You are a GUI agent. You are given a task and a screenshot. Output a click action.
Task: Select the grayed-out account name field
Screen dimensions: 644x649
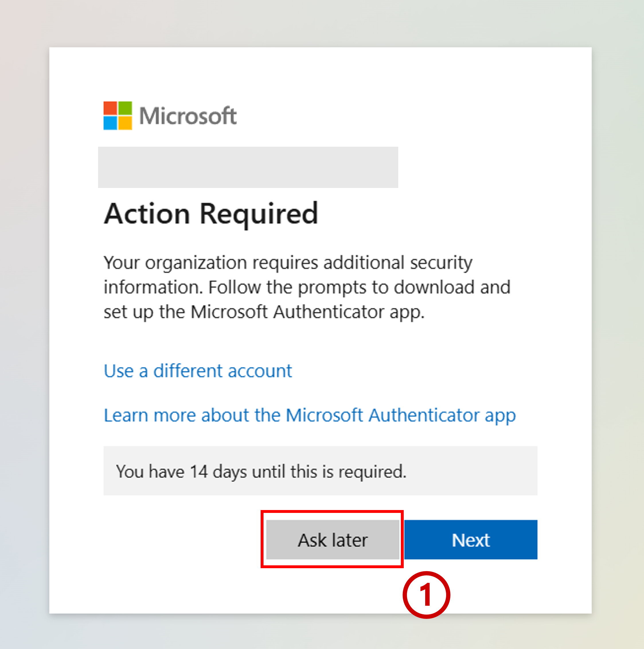pos(248,167)
